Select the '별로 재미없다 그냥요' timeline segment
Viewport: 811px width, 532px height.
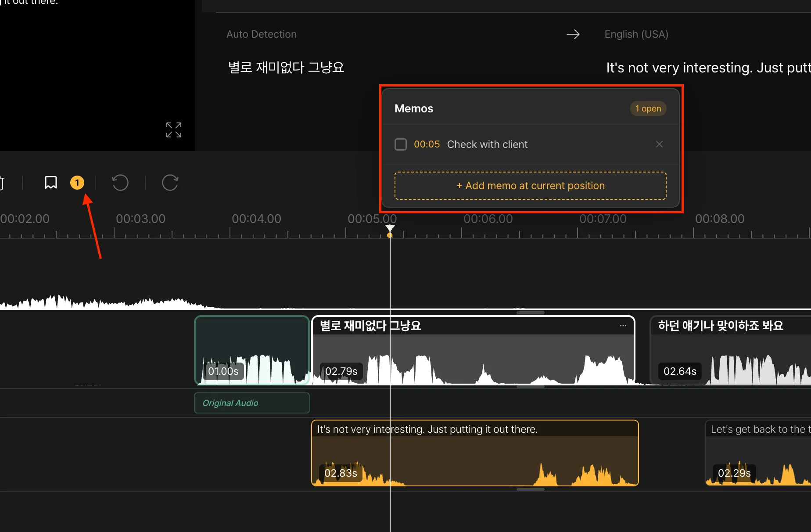(x=473, y=351)
